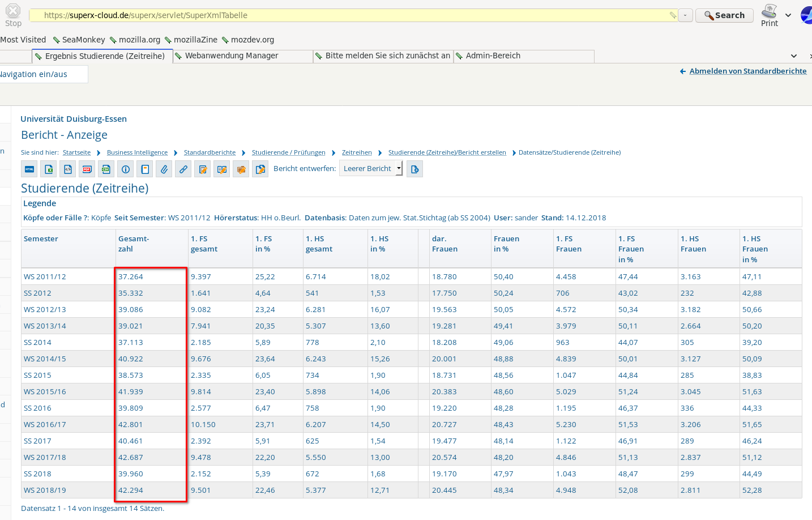Open the report info icon
This screenshot has height=520, width=812.
[126, 169]
